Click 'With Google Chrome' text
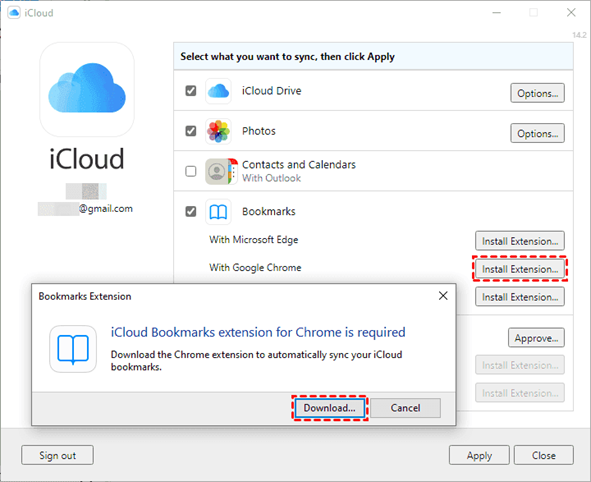This screenshot has width=591, height=482. [x=255, y=268]
